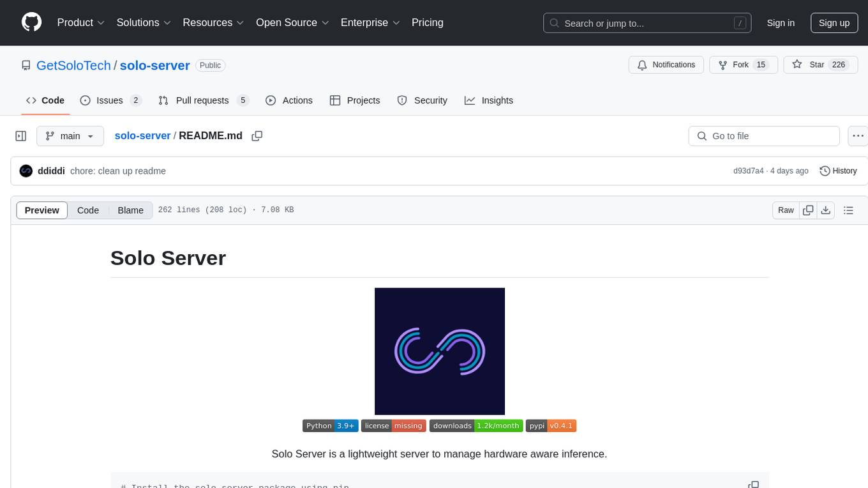Switch to the Code tab
The height and width of the screenshot is (488, 868).
45,100
